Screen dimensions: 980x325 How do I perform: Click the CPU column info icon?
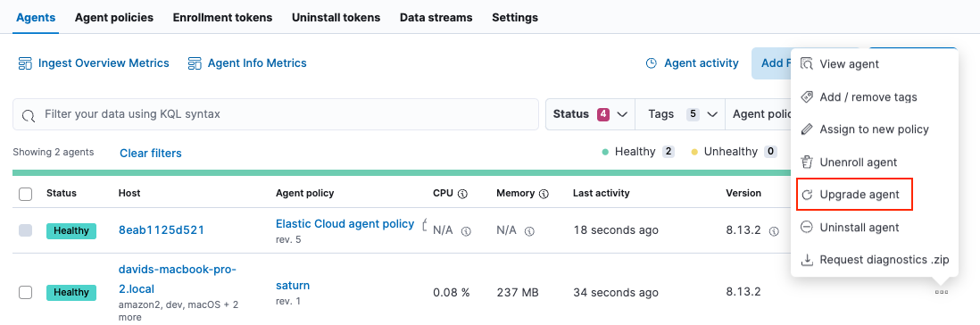click(x=462, y=194)
